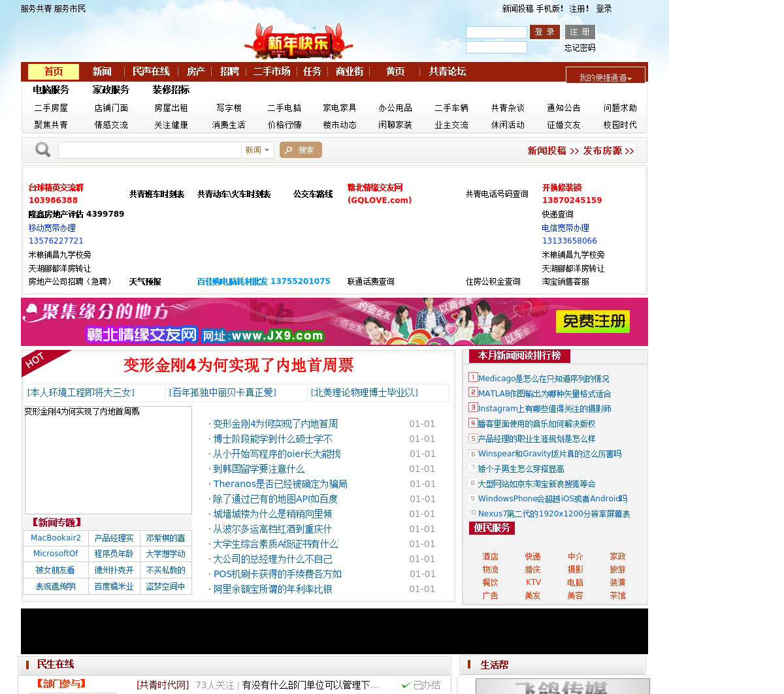
Task: Focus the username input field
Action: pos(497,32)
